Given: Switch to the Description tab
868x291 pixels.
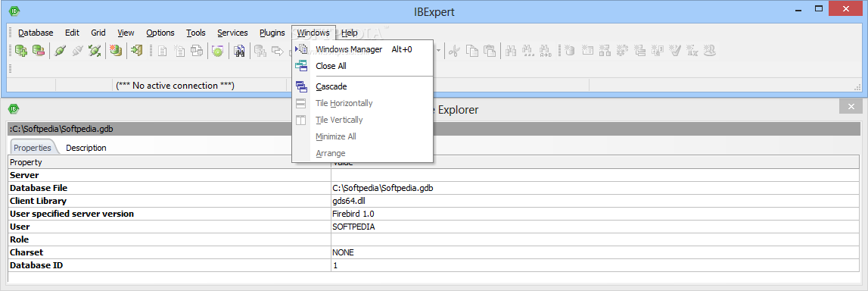Looking at the screenshot, I should (x=86, y=148).
